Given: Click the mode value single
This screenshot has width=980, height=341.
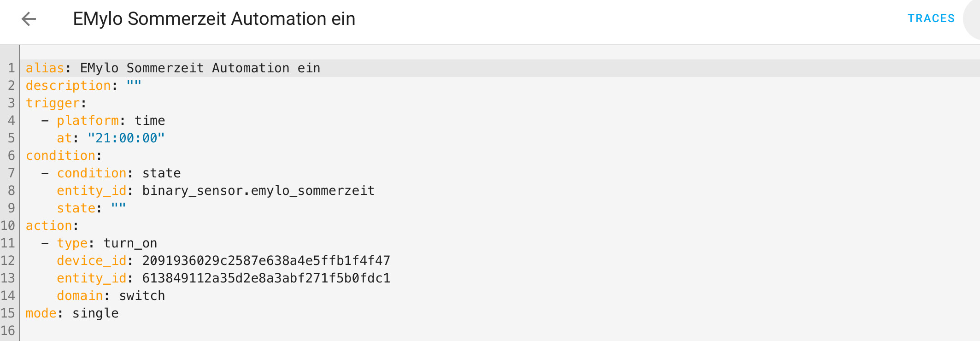Looking at the screenshot, I should coord(95,313).
